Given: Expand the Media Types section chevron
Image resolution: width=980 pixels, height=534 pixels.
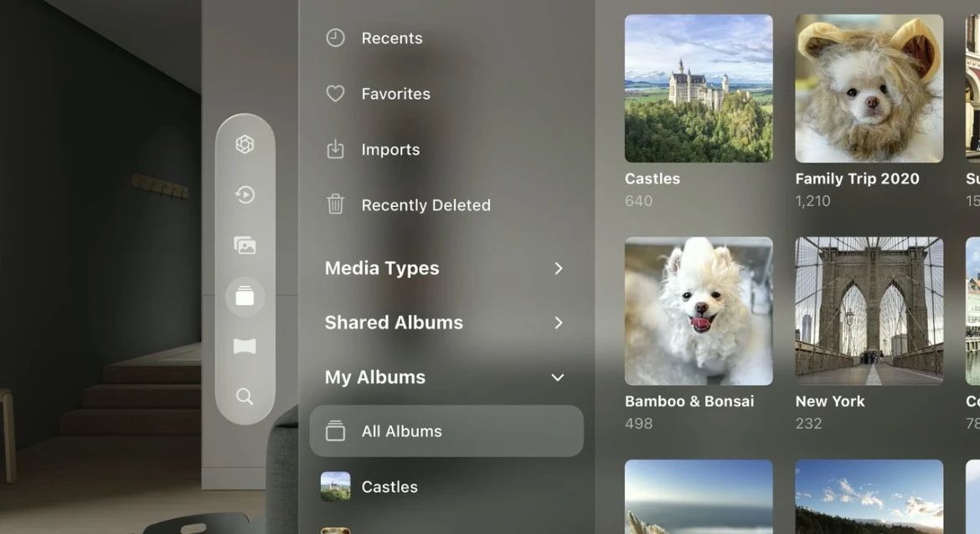Looking at the screenshot, I should pos(558,268).
